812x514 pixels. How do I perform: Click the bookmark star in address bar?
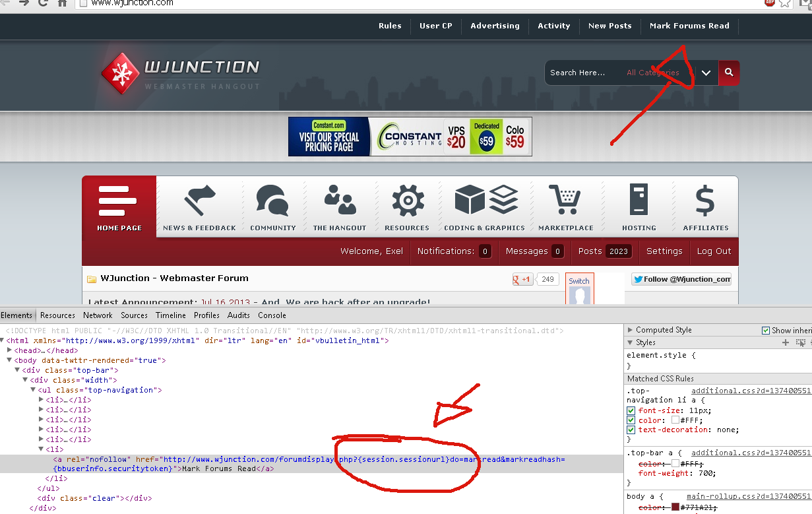click(785, 3)
